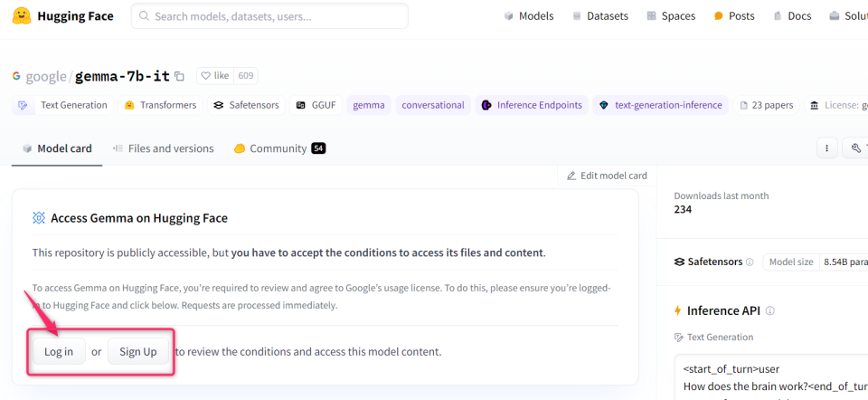Open the Datasets navigation item
The height and width of the screenshot is (400, 868).
point(599,15)
